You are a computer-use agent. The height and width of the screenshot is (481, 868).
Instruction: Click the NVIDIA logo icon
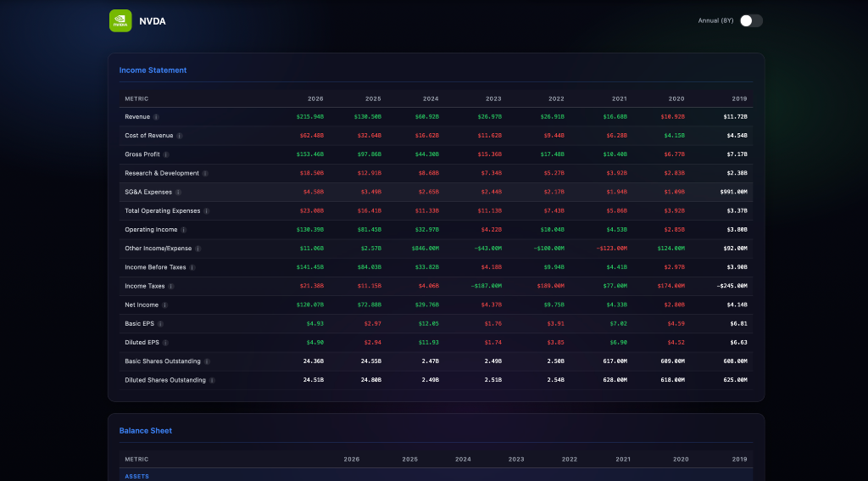[120, 20]
